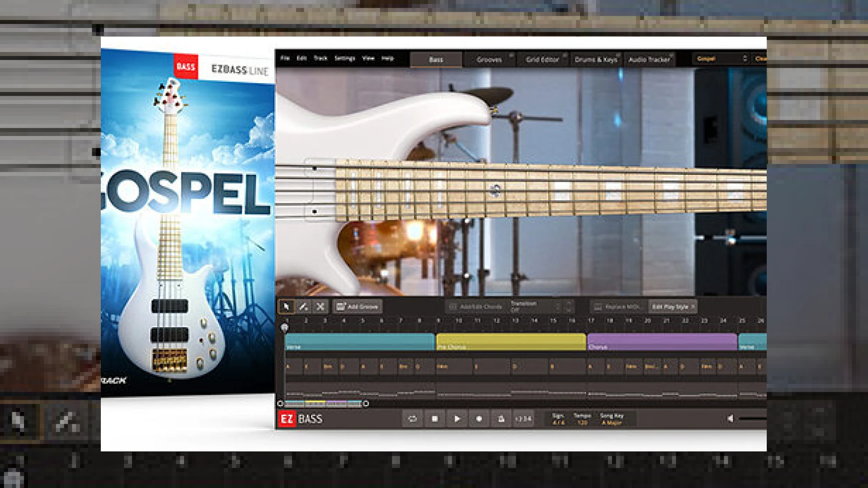Image resolution: width=868 pixels, height=488 pixels.
Task: Click the red BASS badge on box cover
Action: point(186,66)
